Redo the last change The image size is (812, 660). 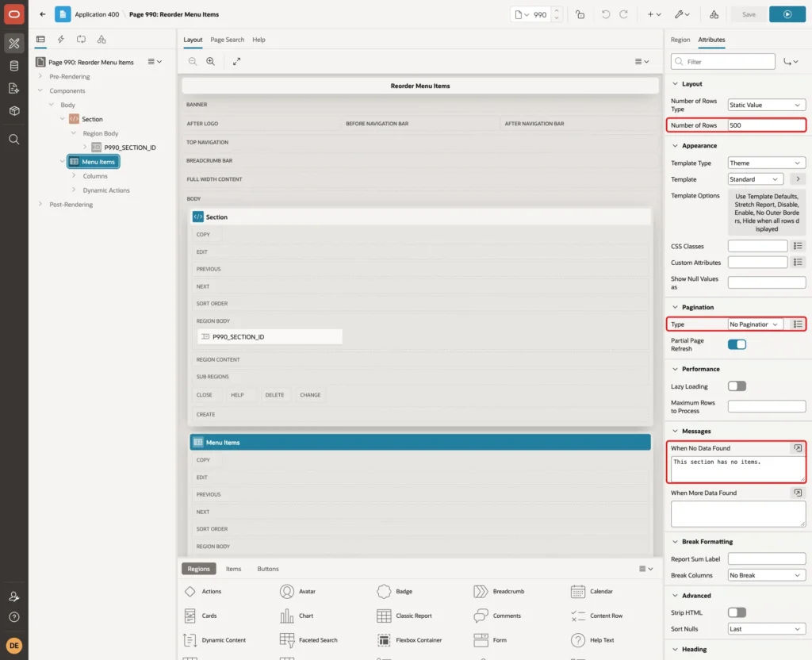pos(623,14)
